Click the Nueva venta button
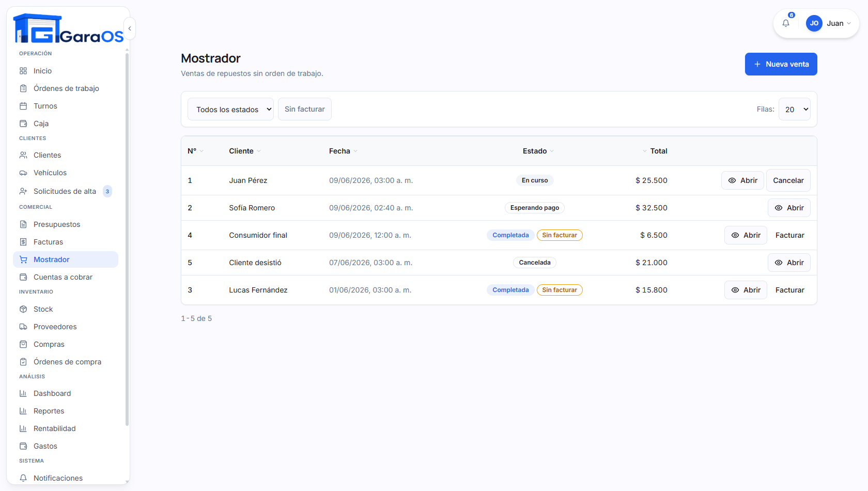The height and width of the screenshot is (491, 868). pyautogui.click(x=781, y=64)
